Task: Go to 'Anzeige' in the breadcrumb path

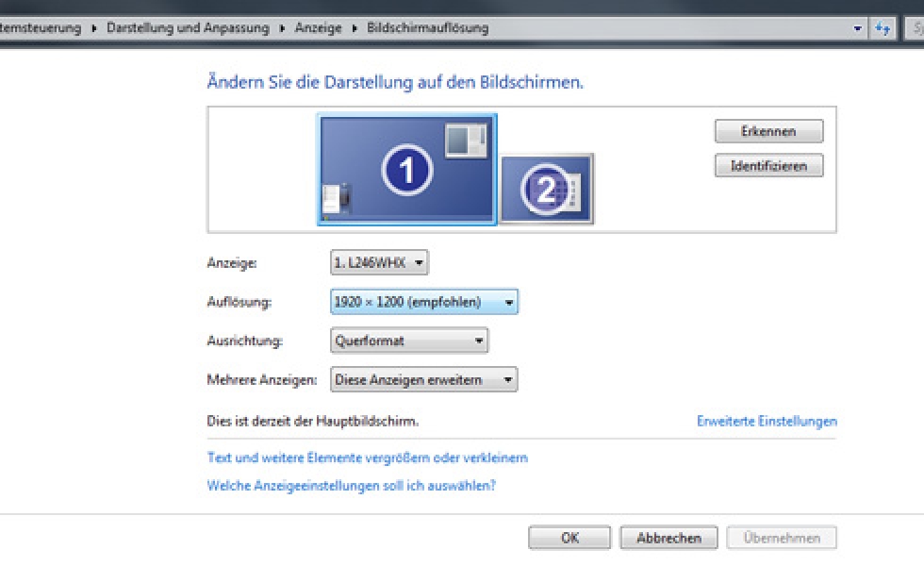Action: (x=317, y=28)
